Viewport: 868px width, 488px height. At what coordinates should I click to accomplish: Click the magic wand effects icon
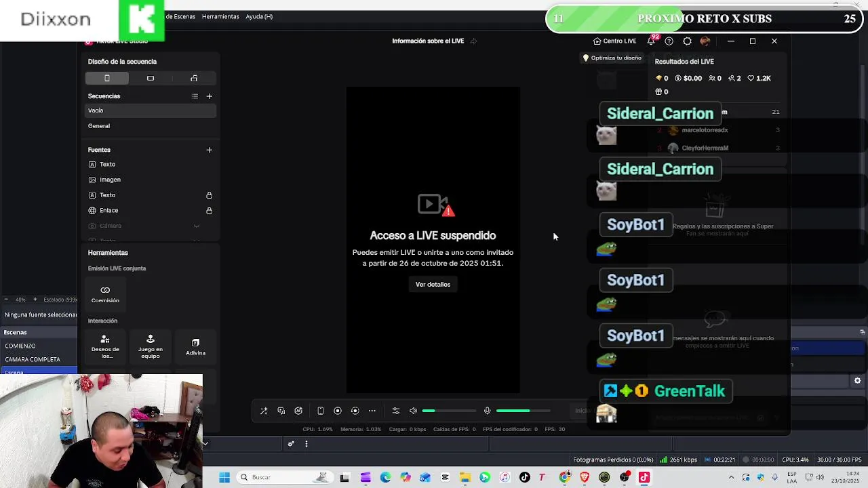pos(264,411)
